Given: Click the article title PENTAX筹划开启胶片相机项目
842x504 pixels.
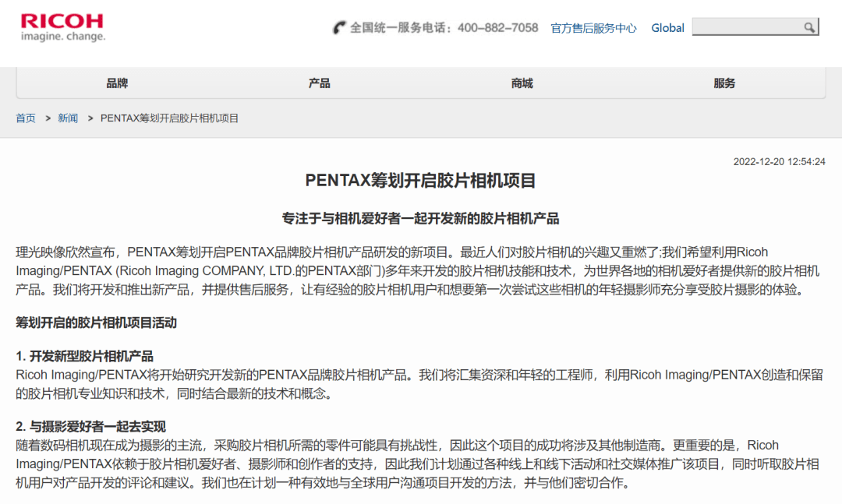Looking at the screenshot, I should tap(420, 181).
